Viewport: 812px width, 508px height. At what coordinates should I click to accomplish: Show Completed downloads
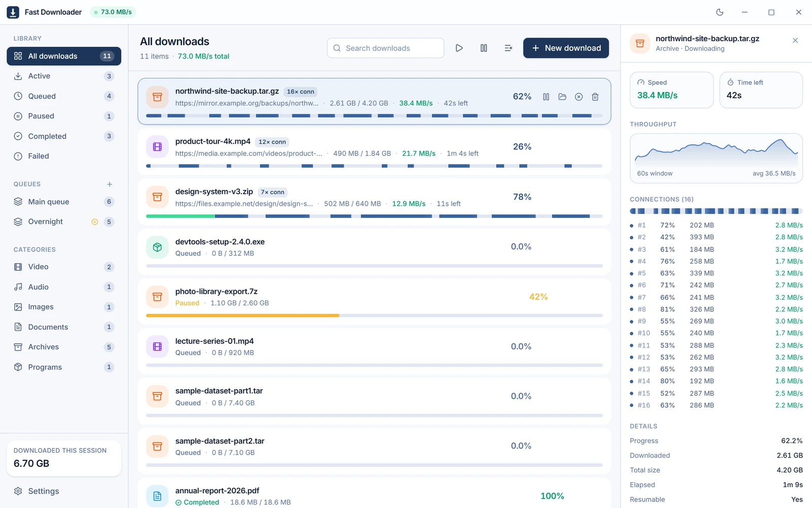pos(64,136)
